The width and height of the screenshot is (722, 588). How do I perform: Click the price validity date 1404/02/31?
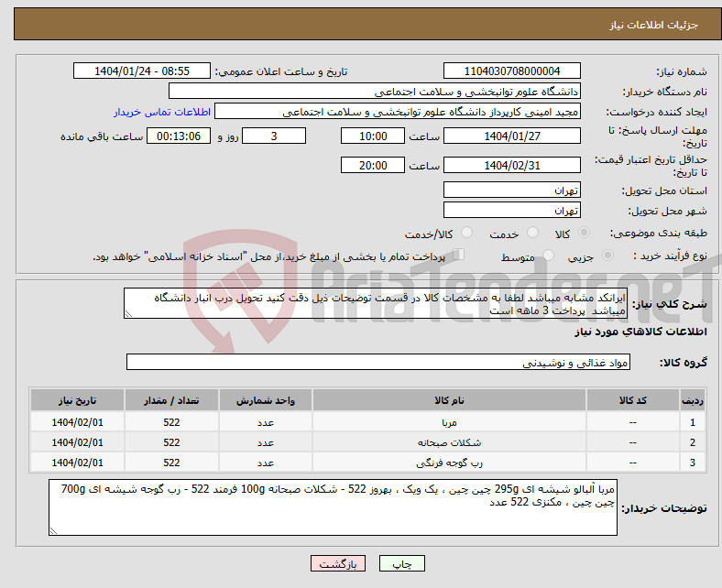(511, 165)
